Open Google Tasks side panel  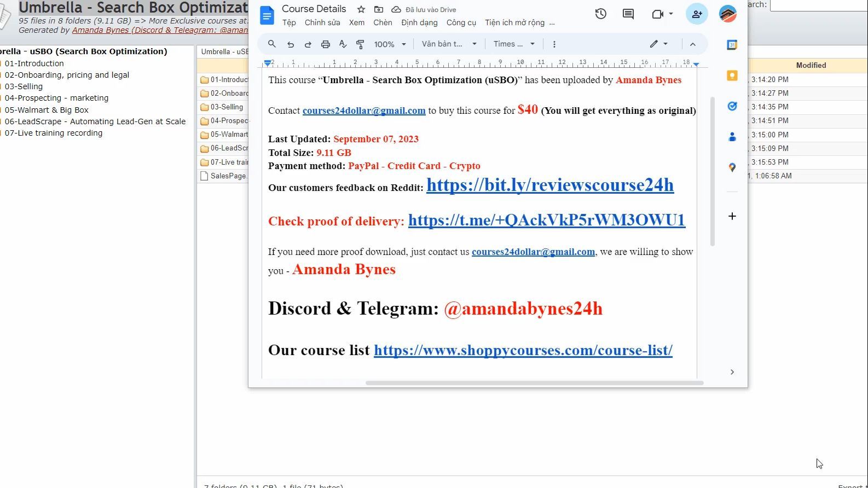(x=732, y=106)
